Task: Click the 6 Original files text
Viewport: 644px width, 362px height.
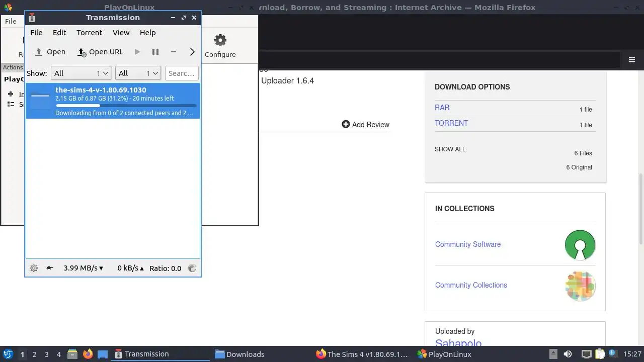Action: coord(579,167)
